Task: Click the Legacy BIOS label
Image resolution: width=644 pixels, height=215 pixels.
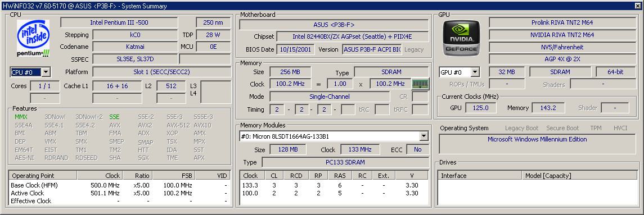Action: tap(413, 49)
